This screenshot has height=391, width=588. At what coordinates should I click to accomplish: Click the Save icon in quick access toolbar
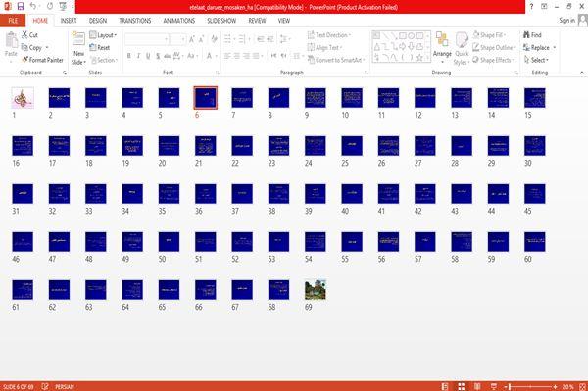(21, 7)
